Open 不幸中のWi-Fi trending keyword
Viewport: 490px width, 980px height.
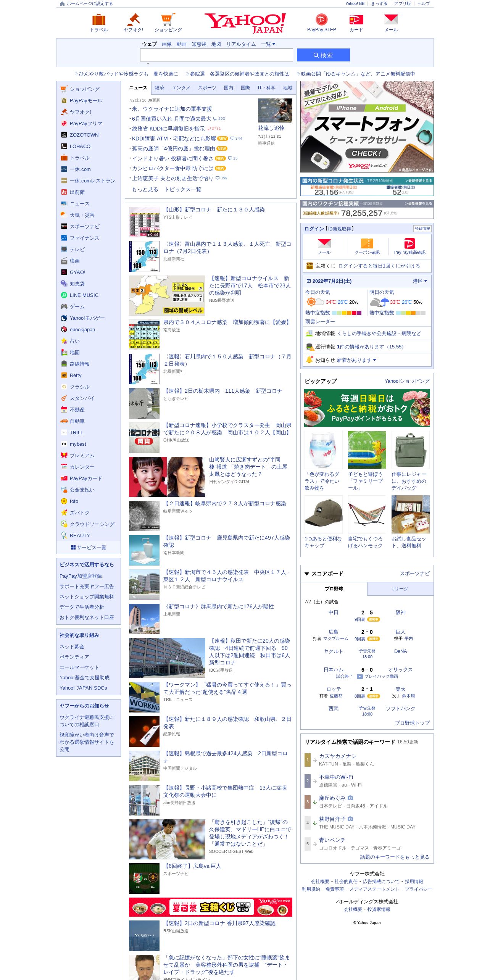(336, 777)
